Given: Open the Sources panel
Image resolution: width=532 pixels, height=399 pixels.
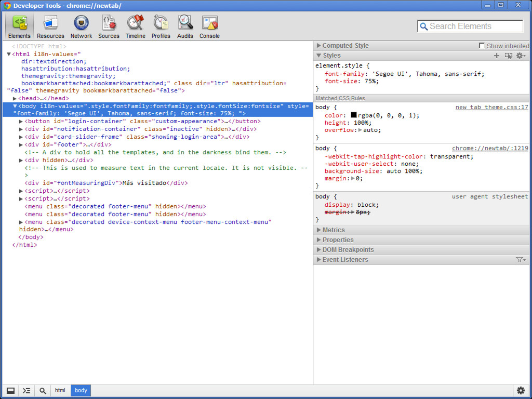Looking at the screenshot, I should click(x=109, y=27).
